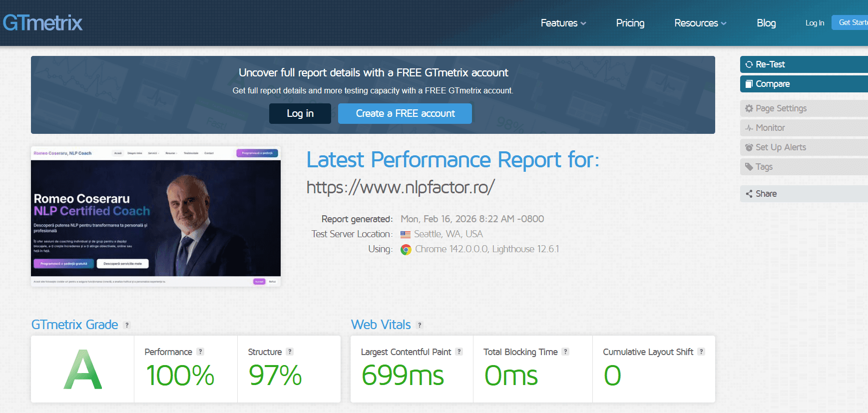Click the dark Log in banner button
868x413 pixels.
point(300,113)
